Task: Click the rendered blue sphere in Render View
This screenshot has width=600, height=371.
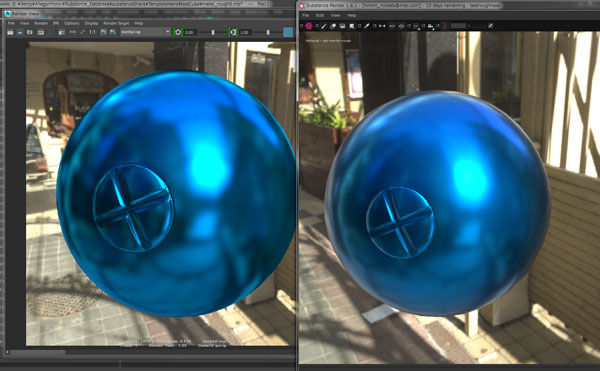Action: 176,193
